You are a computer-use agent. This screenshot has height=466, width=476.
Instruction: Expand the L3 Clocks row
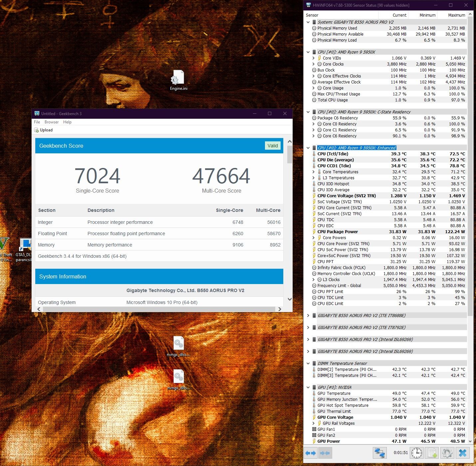(314, 280)
